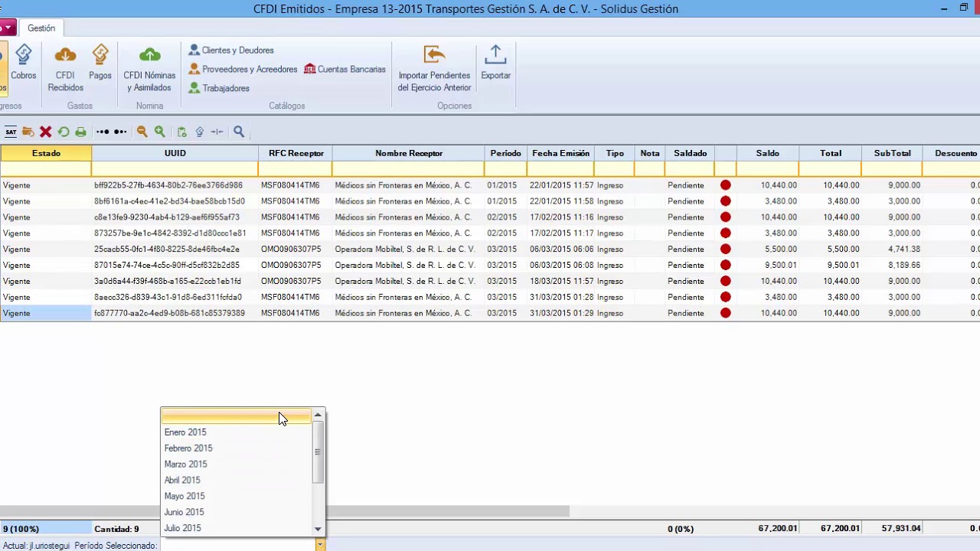Sort by the UUID column header
Screen dimensions: 980x551
click(175, 154)
